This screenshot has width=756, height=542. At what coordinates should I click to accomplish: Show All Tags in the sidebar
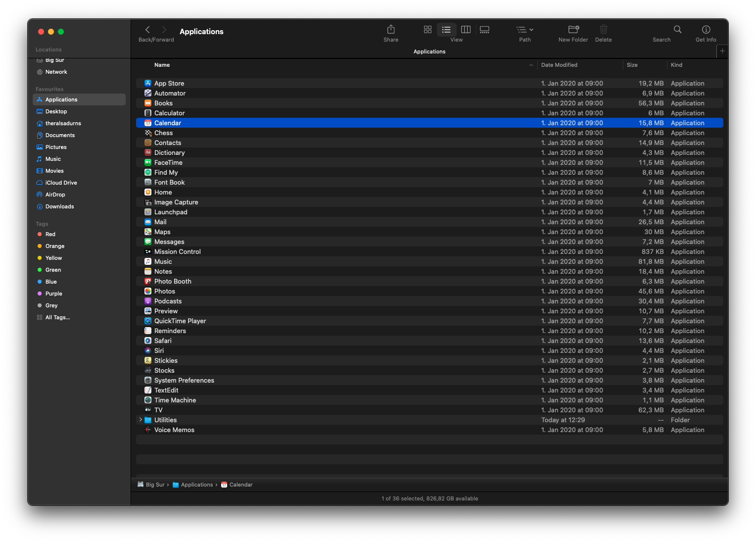pyautogui.click(x=79, y=317)
